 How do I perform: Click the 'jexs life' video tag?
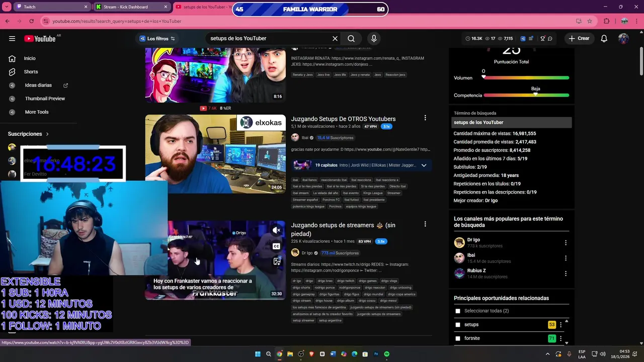click(x=340, y=75)
